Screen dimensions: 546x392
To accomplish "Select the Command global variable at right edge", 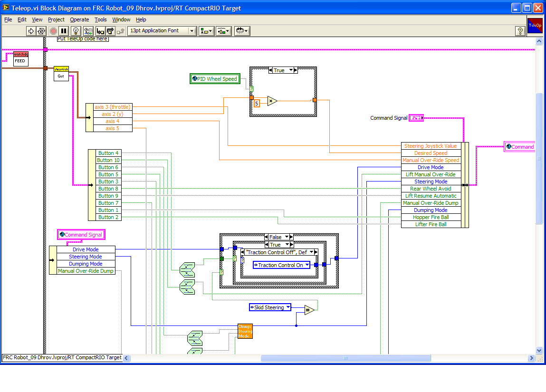I will tap(520, 146).
